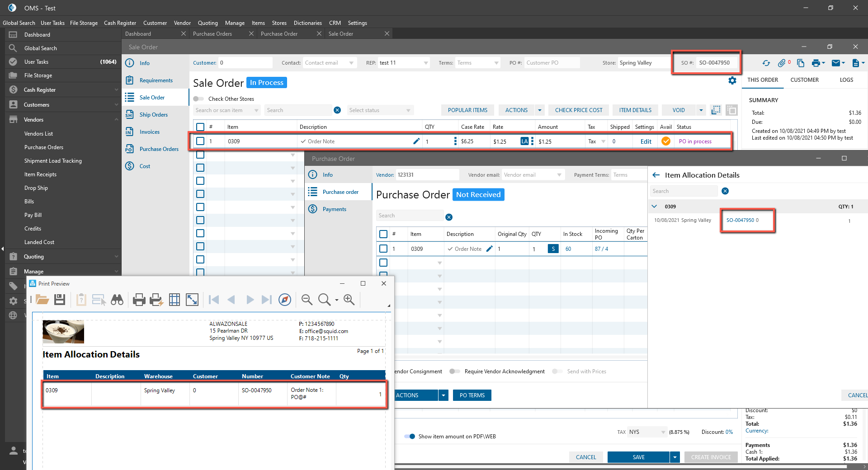Click the settings gear in Sale Order
This screenshot has width=868, height=470.
click(x=732, y=80)
